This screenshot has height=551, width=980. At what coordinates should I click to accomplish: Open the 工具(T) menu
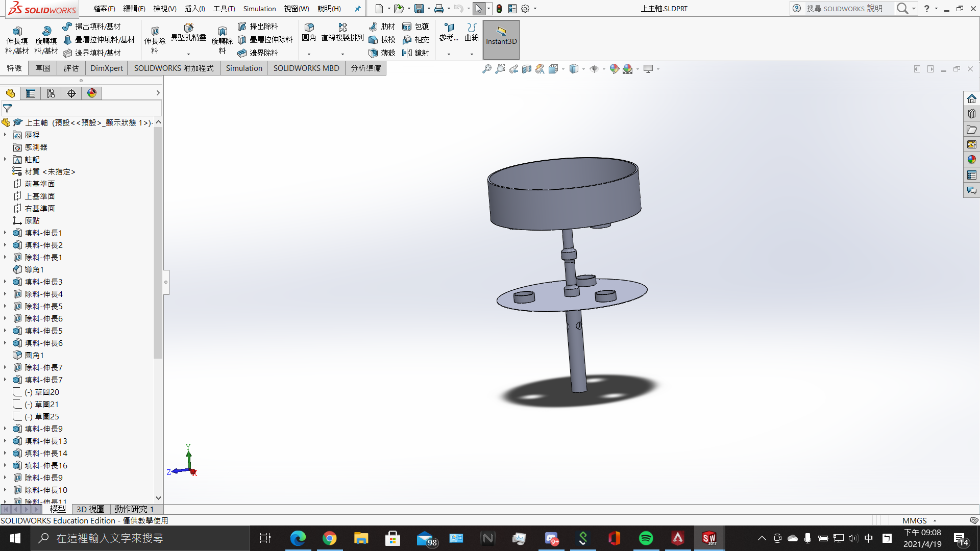(x=224, y=9)
